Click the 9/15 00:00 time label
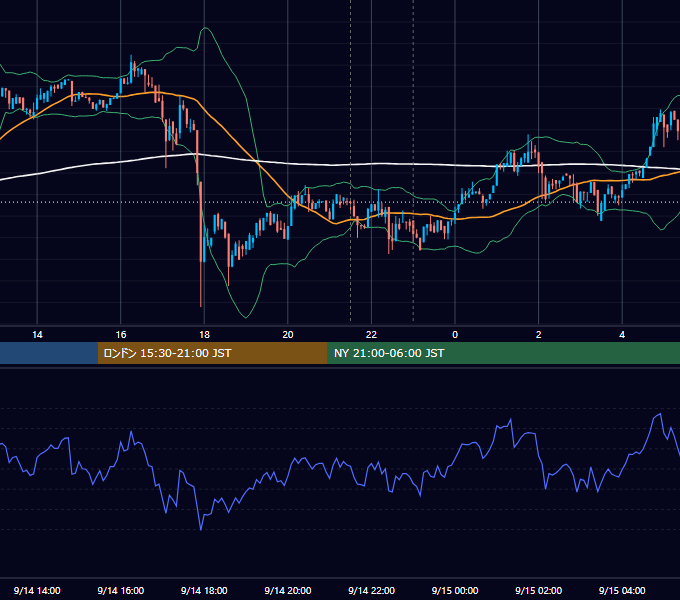The width and height of the screenshot is (680, 600). (x=455, y=590)
